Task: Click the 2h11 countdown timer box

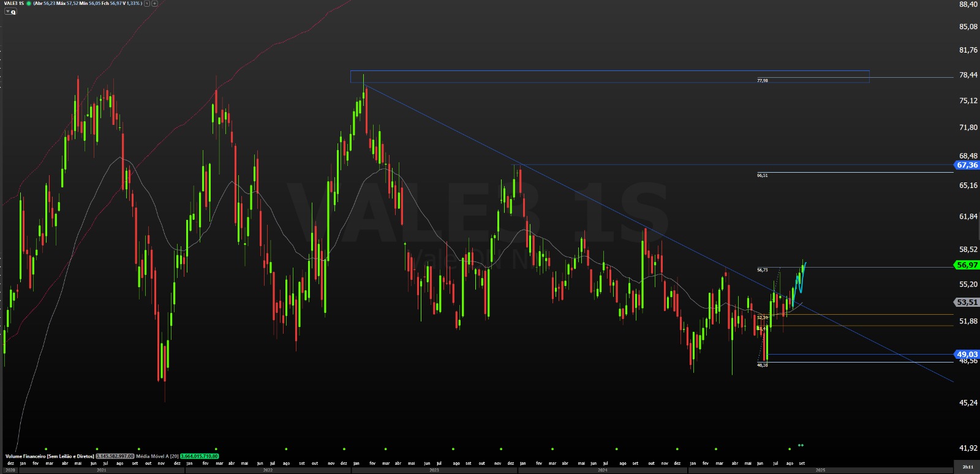Action: [x=967, y=467]
